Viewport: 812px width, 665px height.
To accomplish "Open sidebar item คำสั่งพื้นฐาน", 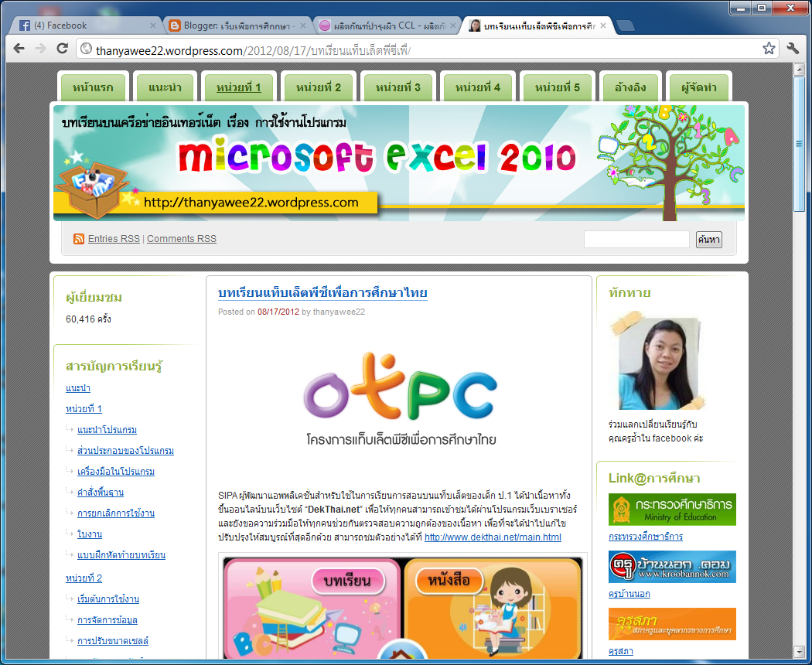I will (101, 492).
